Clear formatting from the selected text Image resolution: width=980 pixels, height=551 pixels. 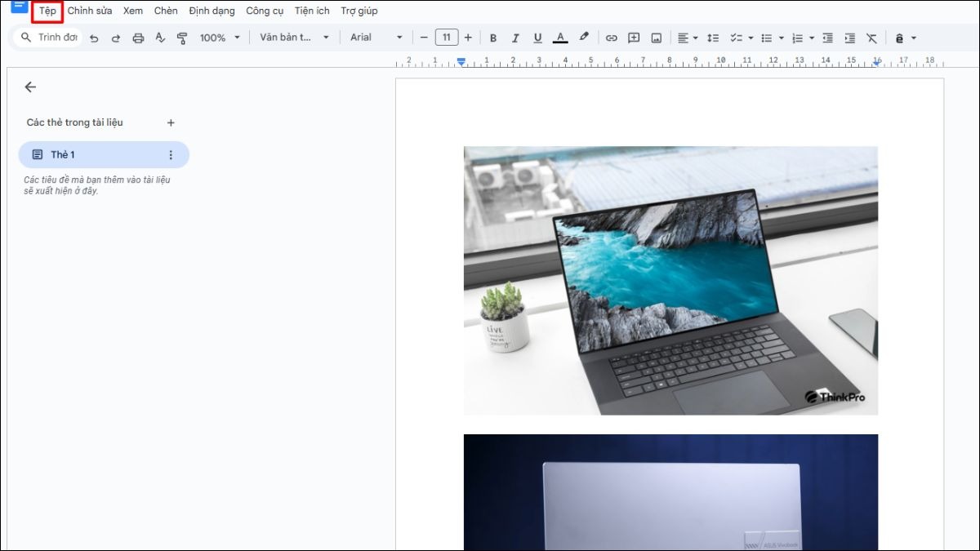[x=872, y=38]
